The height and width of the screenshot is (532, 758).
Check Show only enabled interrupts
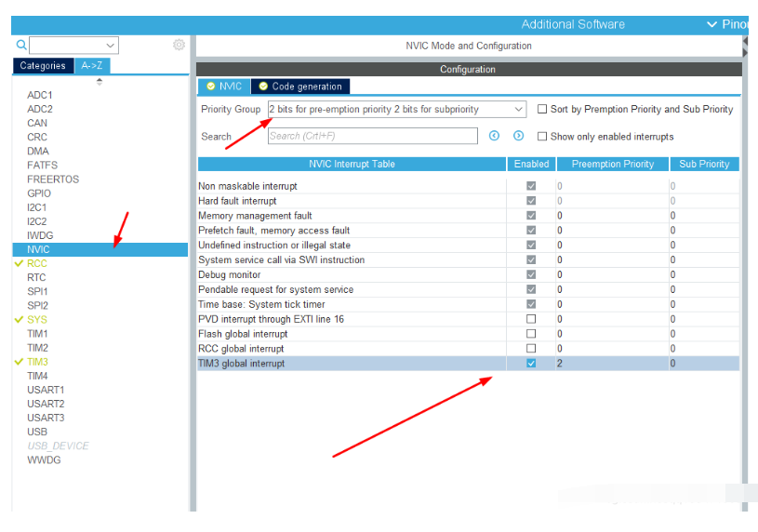click(542, 137)
